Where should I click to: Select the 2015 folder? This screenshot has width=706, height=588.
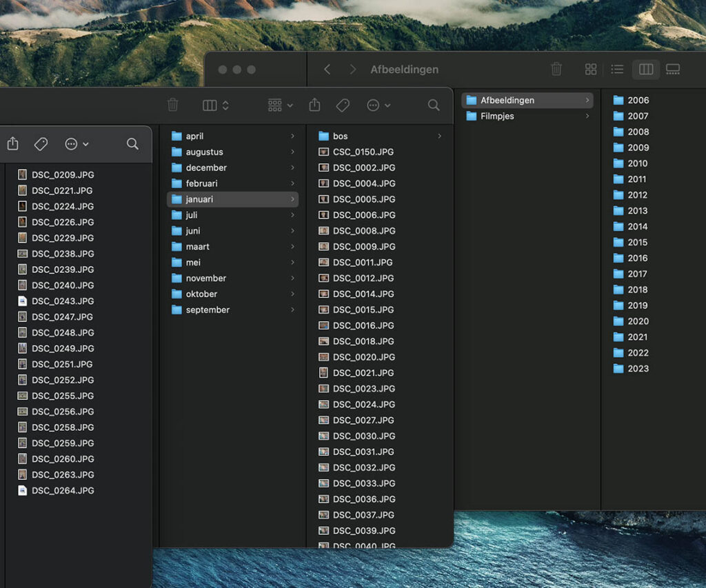(x=637, y=242)
